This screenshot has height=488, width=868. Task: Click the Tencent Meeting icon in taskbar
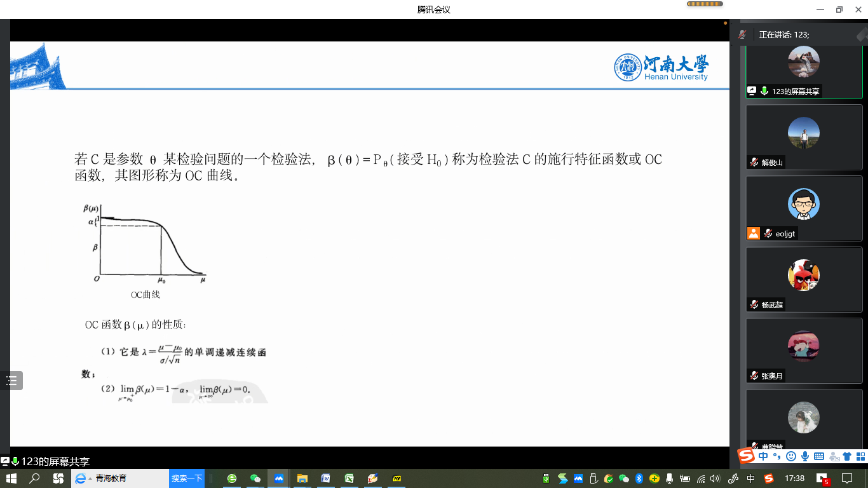pos(279,478)
